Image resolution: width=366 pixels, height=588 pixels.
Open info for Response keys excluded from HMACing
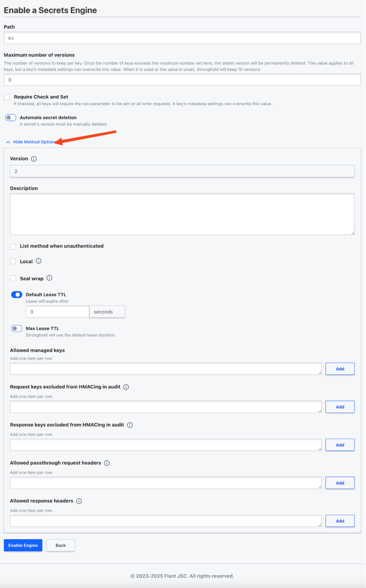[130, 425]
